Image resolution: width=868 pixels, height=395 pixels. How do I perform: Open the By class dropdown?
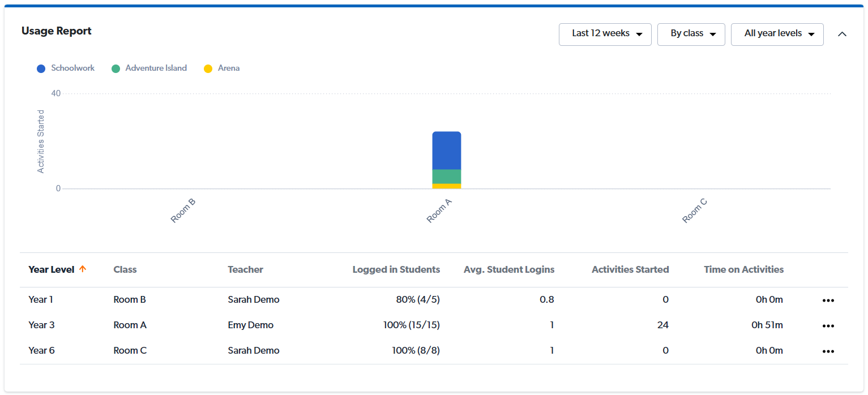[691, 34]
